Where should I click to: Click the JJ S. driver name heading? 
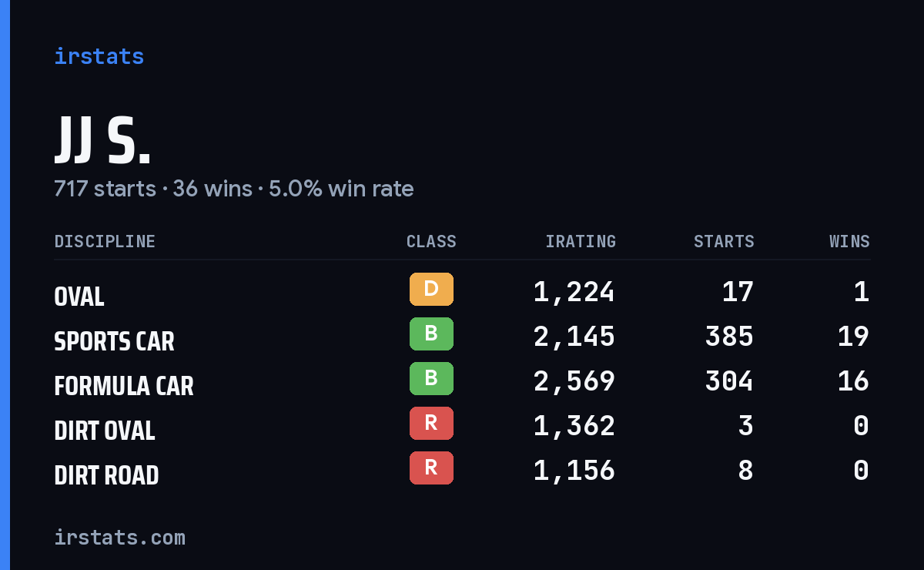(x=102, y=141)
